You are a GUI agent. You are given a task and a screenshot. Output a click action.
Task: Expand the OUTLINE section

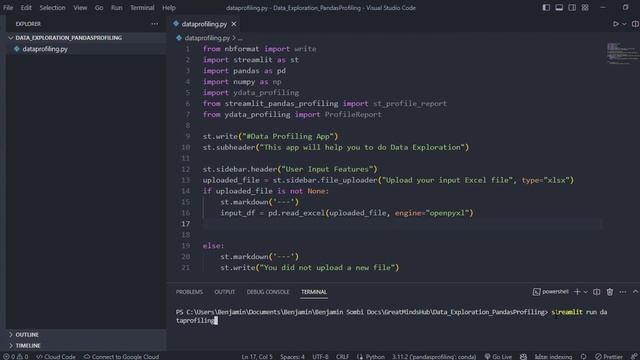pos(27,334)
